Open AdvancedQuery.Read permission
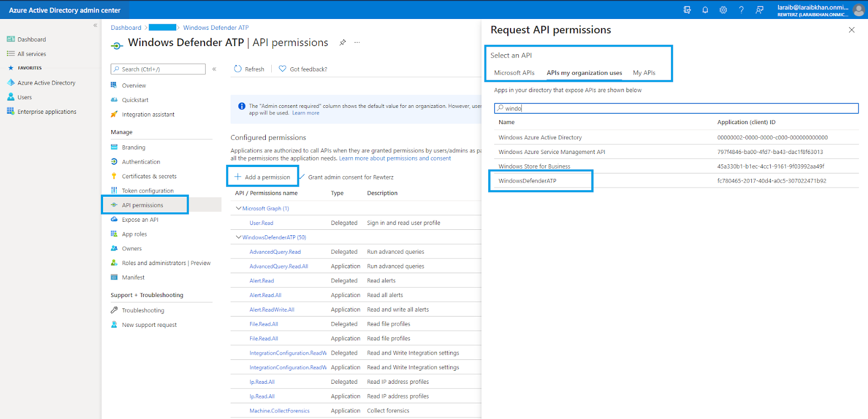 (x=275, y=252)
